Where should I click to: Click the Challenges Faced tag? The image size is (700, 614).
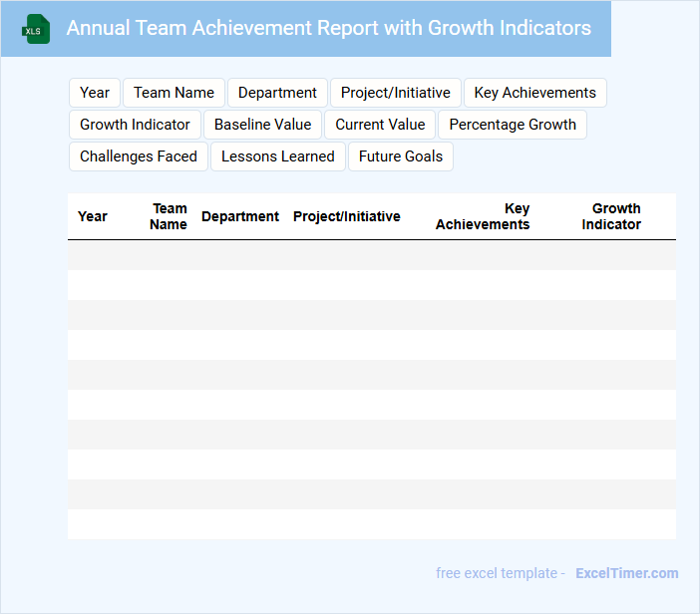tap(139, 156)
